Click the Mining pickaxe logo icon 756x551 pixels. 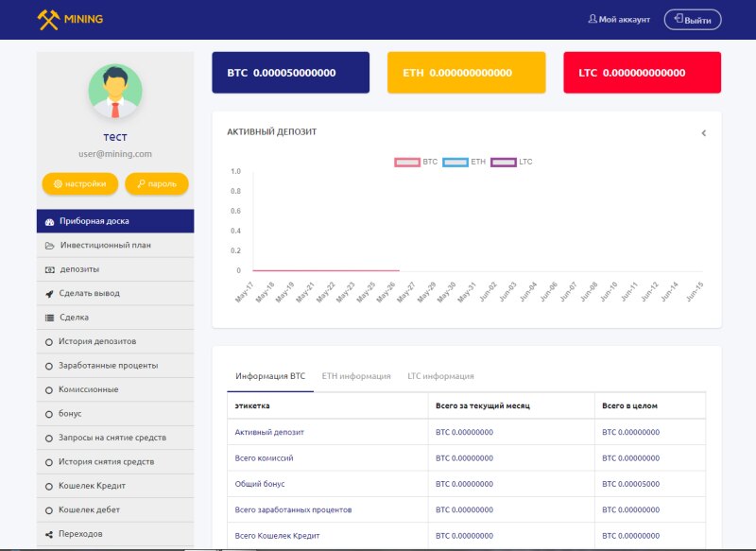point(48,19)
